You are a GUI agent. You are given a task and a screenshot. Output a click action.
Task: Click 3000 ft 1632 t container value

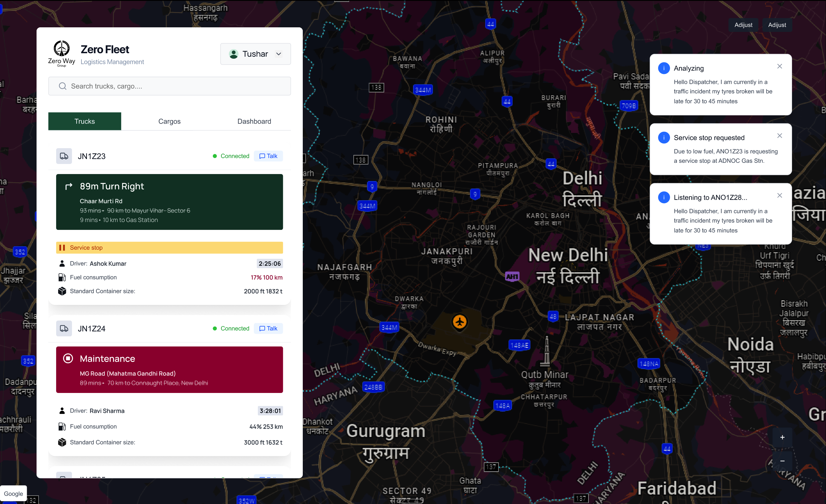point(263,442)
